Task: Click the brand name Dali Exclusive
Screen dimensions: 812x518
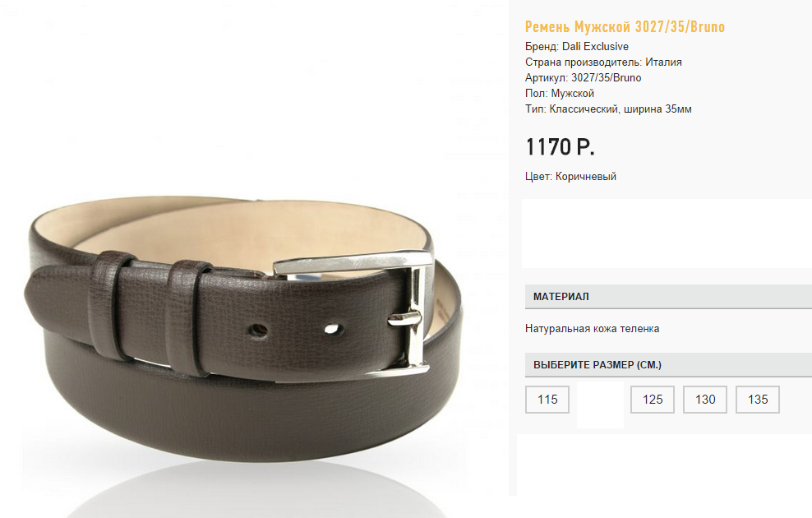Action: pyautogui.click(x=595, y=46)
